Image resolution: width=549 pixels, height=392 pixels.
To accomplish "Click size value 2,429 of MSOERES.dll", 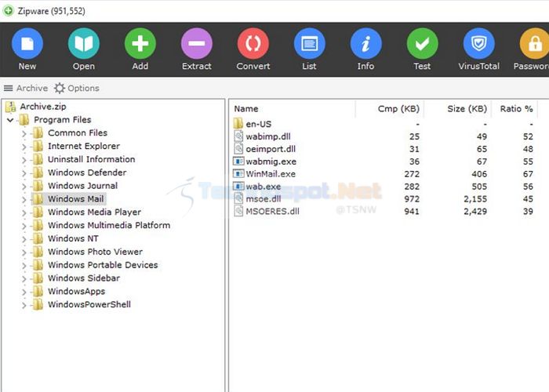I will [475, 212].
